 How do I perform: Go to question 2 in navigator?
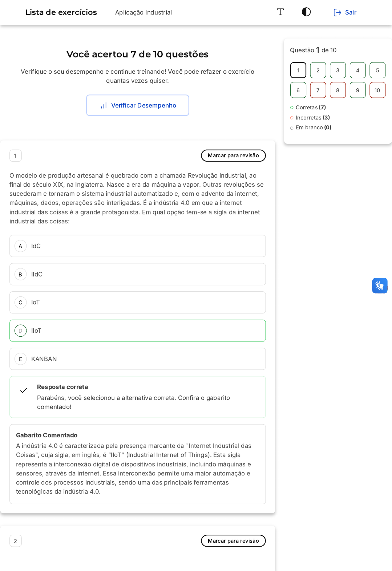pyautogui.click(x=318, y=70)
